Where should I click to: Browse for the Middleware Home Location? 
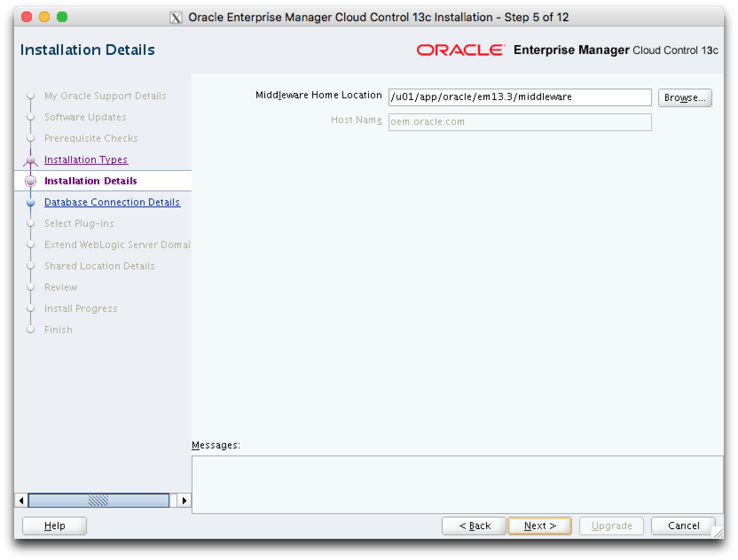click(684, 98)
